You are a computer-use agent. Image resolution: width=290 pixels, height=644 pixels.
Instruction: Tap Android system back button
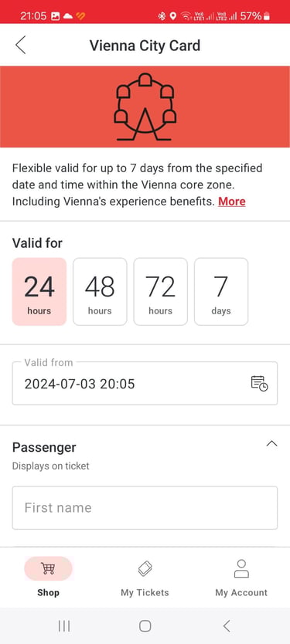(x=227, y=626)
